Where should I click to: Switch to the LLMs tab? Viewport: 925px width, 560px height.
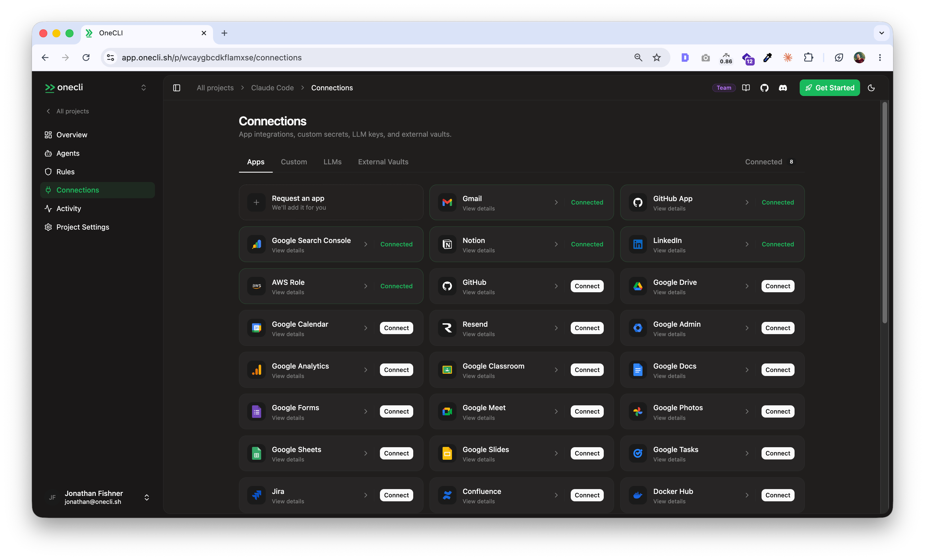(x=332, y=162)
